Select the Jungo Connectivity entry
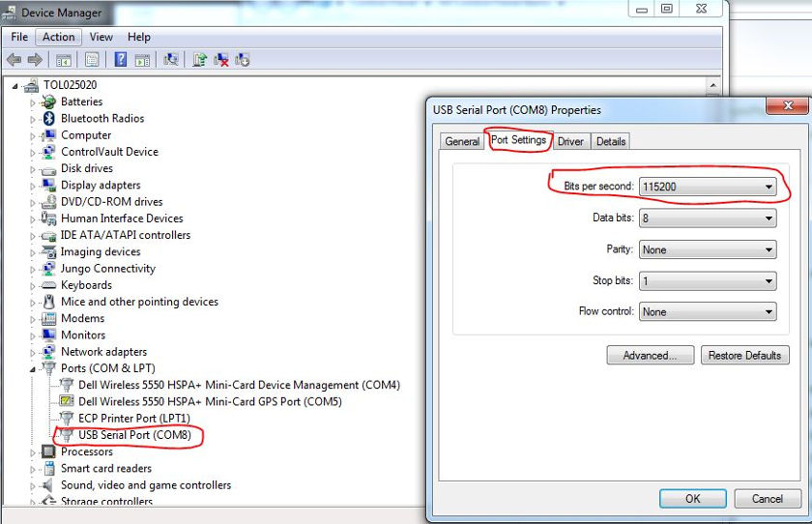This screenshot has width=812, height=524. 108,269
